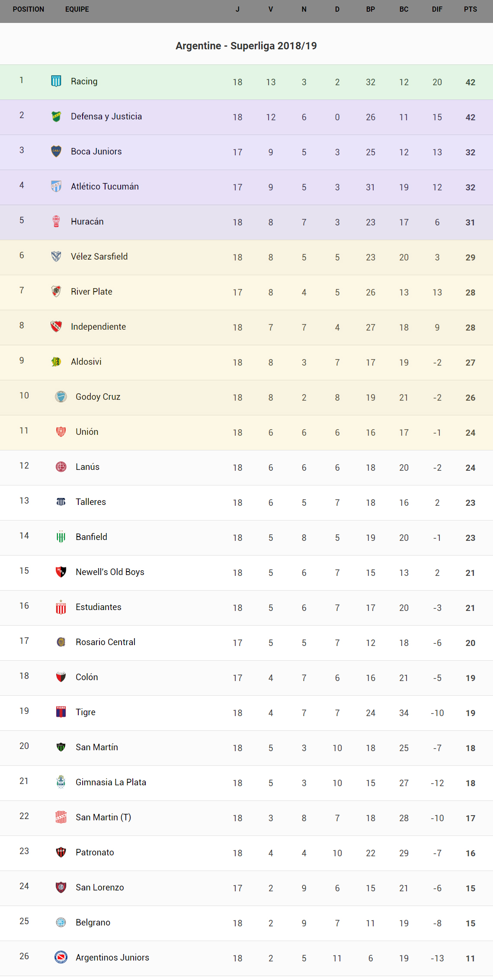Click the Argentine Superliga 2018/19 title
The height and width of the screenshot is (980, 493).
[x=246, y=46]
